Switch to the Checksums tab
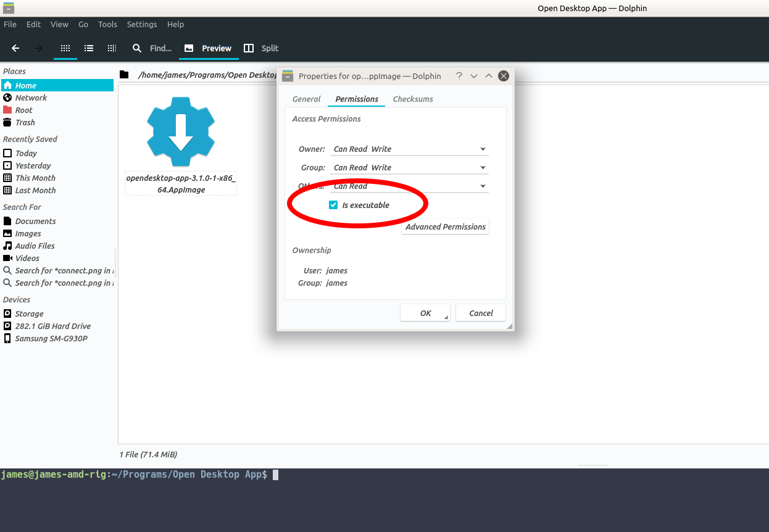This screenshot has height=532, width=769. click(413, 99)
